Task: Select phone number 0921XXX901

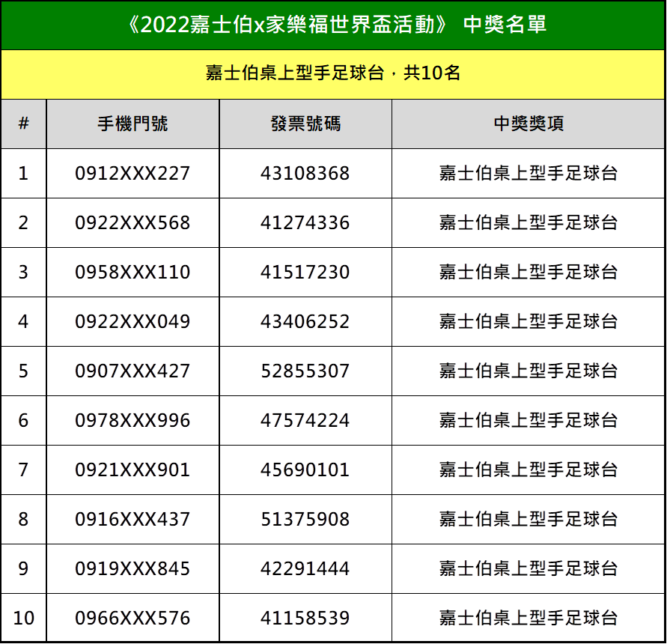Action: pos(133,470)
